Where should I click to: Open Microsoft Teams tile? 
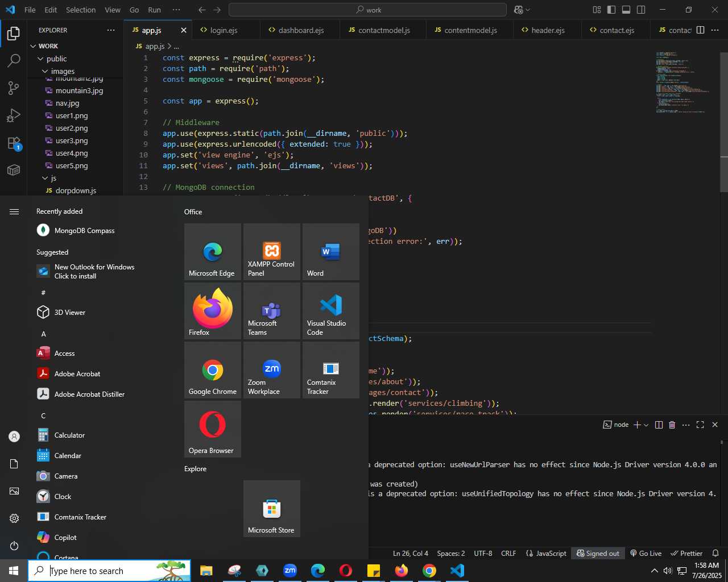[272, 311]
